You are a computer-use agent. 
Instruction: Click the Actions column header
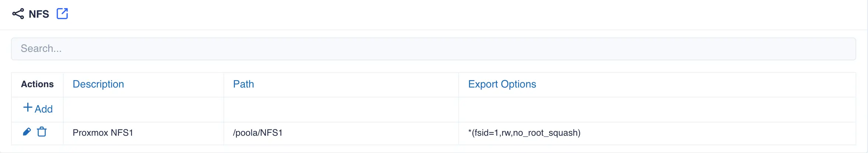click(x=37, y=84)
